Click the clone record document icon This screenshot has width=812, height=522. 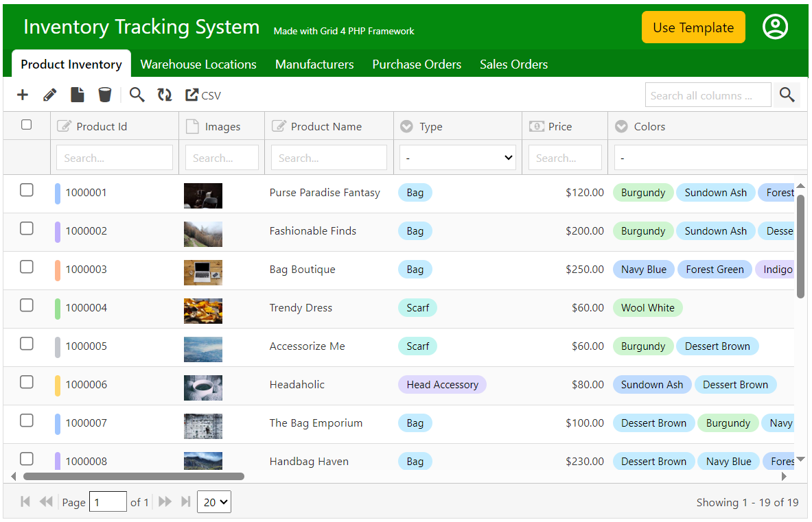coord(78,95)
